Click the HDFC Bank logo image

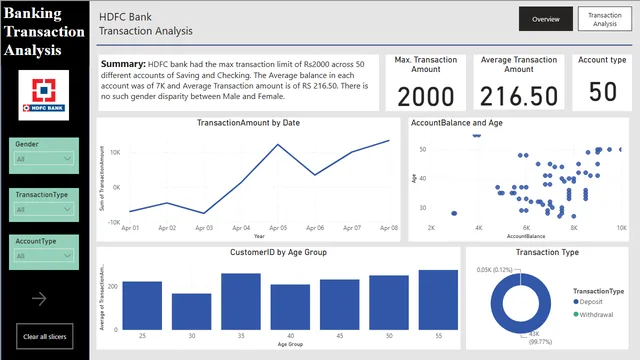[x=44, y=95]
